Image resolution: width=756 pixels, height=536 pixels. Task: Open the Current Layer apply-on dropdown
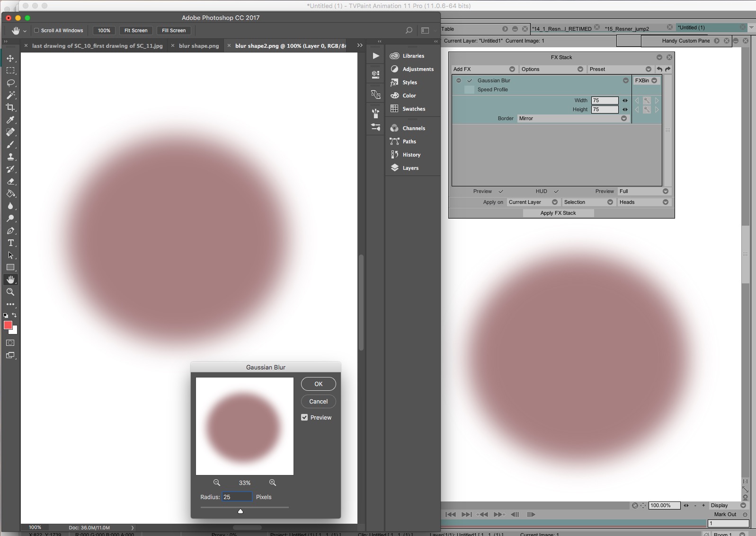[x=533, y=202]
